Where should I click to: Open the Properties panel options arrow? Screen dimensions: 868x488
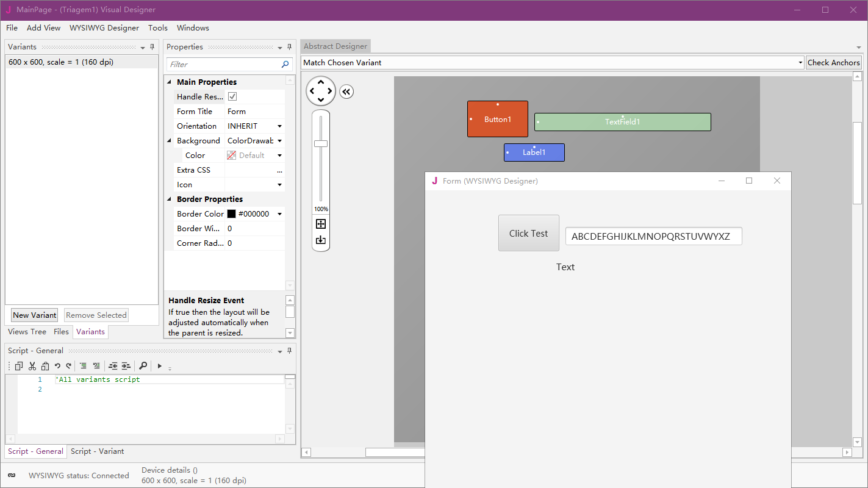(279, 48)
